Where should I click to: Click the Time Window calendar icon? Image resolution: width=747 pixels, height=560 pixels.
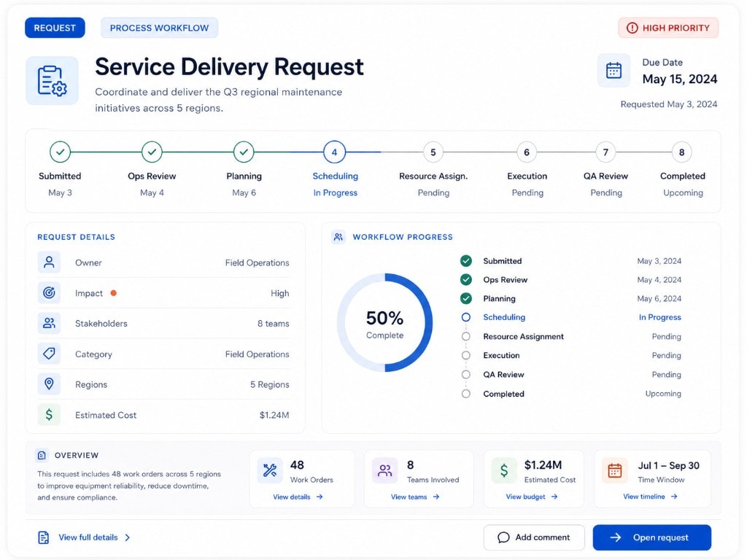tap(614, 470)
